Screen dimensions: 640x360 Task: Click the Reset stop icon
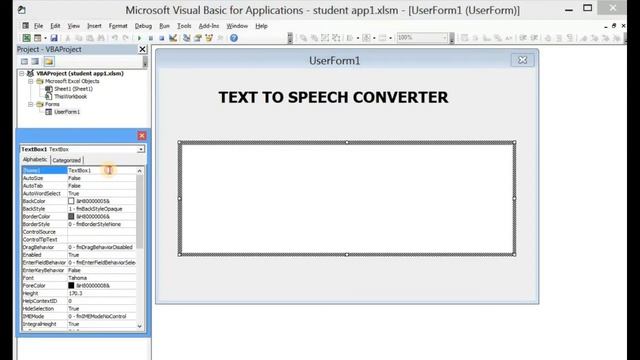[x=162, y=38]
